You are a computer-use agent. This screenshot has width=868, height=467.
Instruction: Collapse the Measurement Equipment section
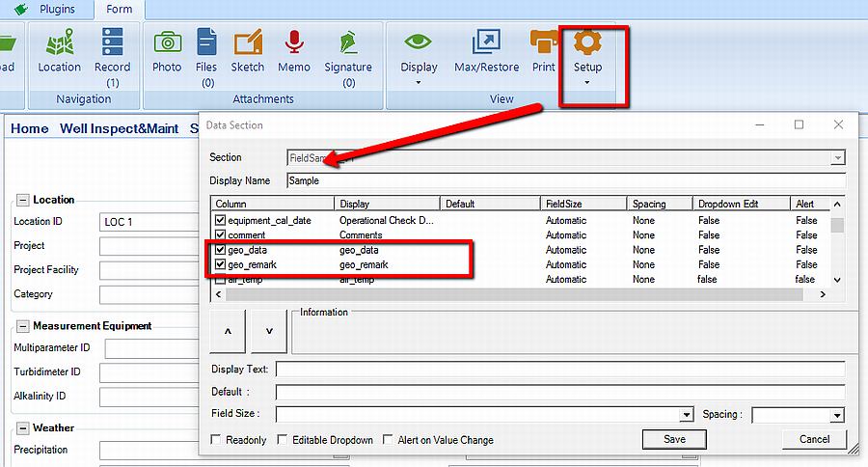coord(22,326)
